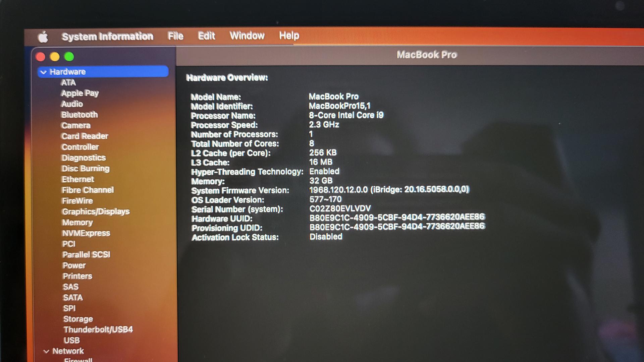The height and width of the screenshot is (362, 644).
Task: Click the system firmware version value
Action: point(389,190)
